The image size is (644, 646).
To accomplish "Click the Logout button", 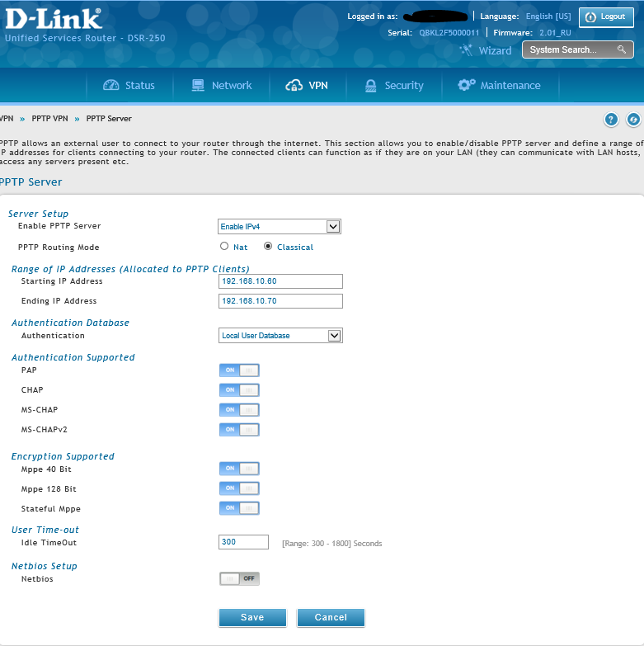I will tap(606, 17).
